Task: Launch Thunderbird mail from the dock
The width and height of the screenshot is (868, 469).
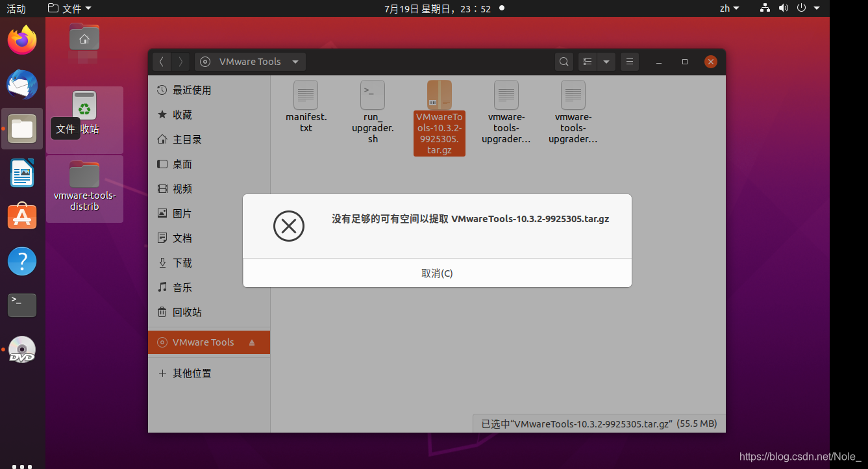Action: (22, 84)
